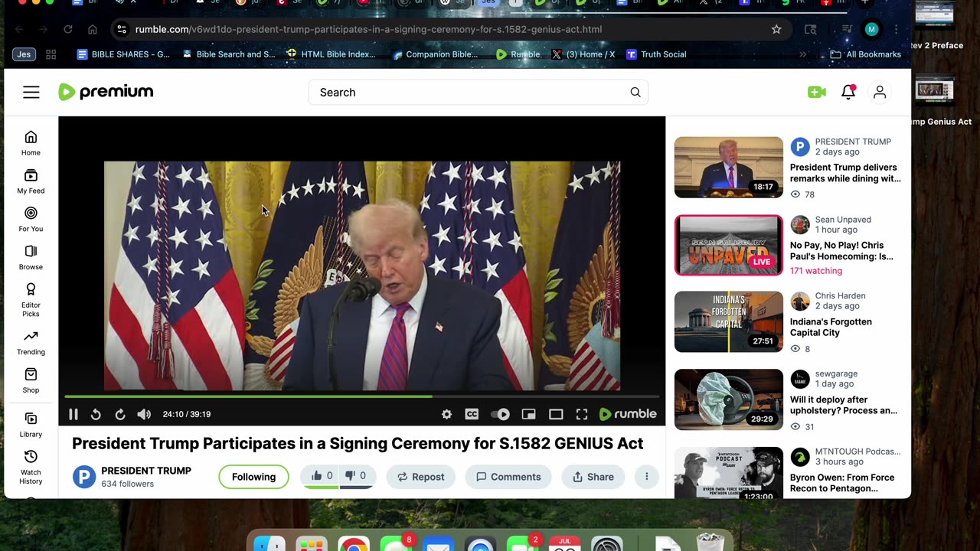Click the PRESIDENT TRUMP channel avatar
The image size is (980, 551).
tap(84, 477)
